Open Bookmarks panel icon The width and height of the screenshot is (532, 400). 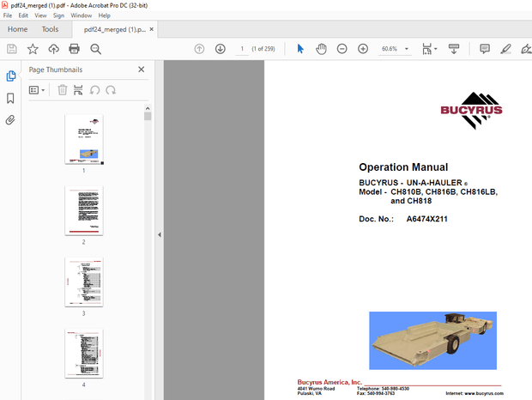[10, 99]
